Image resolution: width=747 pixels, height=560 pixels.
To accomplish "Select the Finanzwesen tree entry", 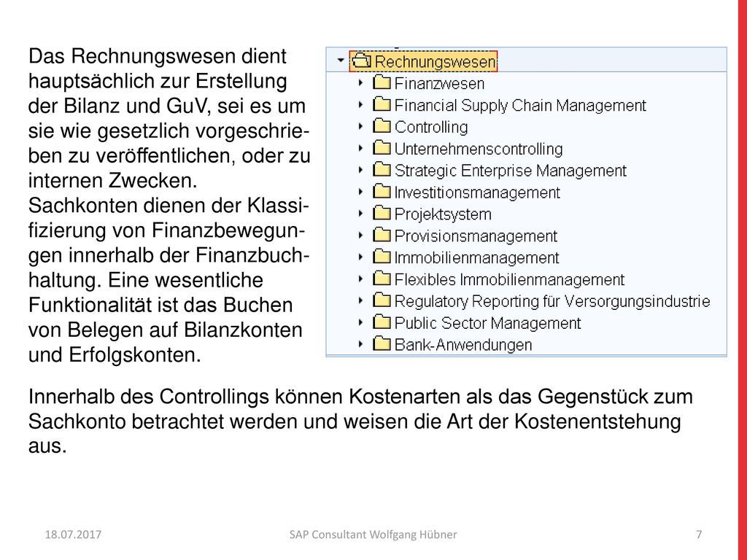I will pos(439,83).
